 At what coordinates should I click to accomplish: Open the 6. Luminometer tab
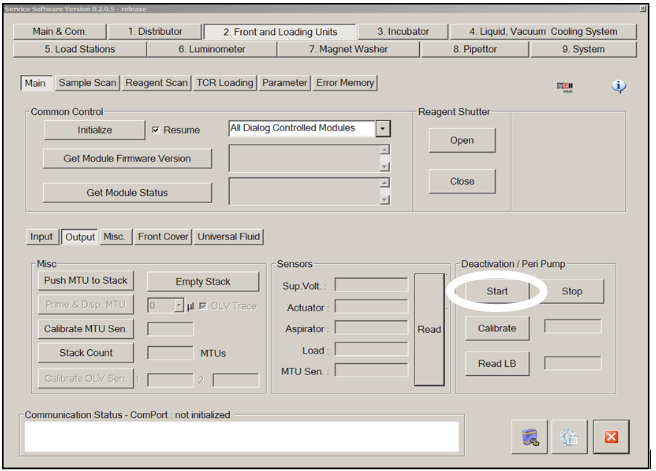click(210, 48)
